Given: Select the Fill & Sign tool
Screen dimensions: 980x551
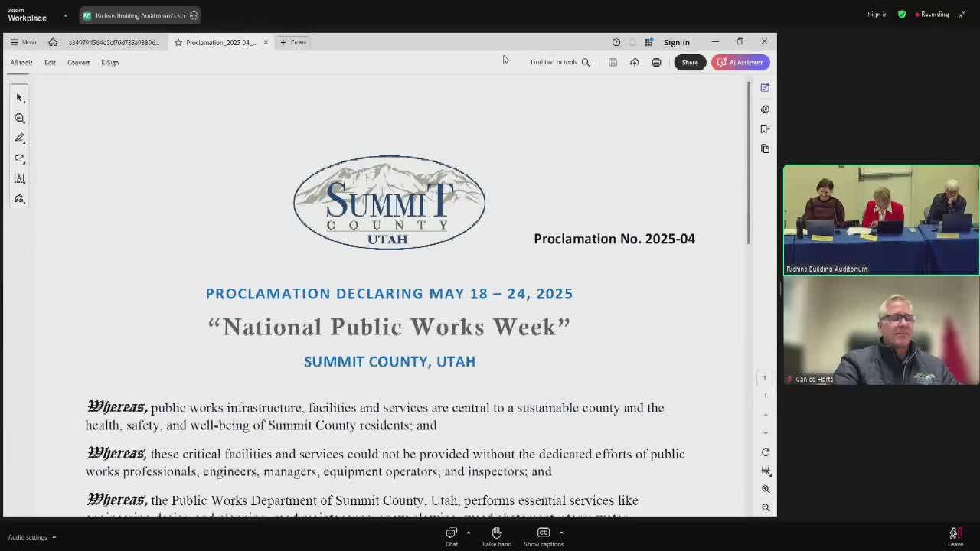Looking at the screenshot, I should pyautogui.click(x=19, y=198).
